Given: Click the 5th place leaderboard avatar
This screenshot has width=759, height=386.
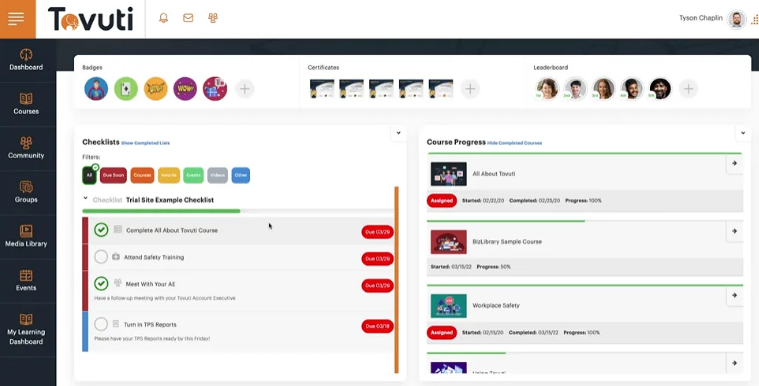Looking at the screenshot, I should (x=660, y=89).
